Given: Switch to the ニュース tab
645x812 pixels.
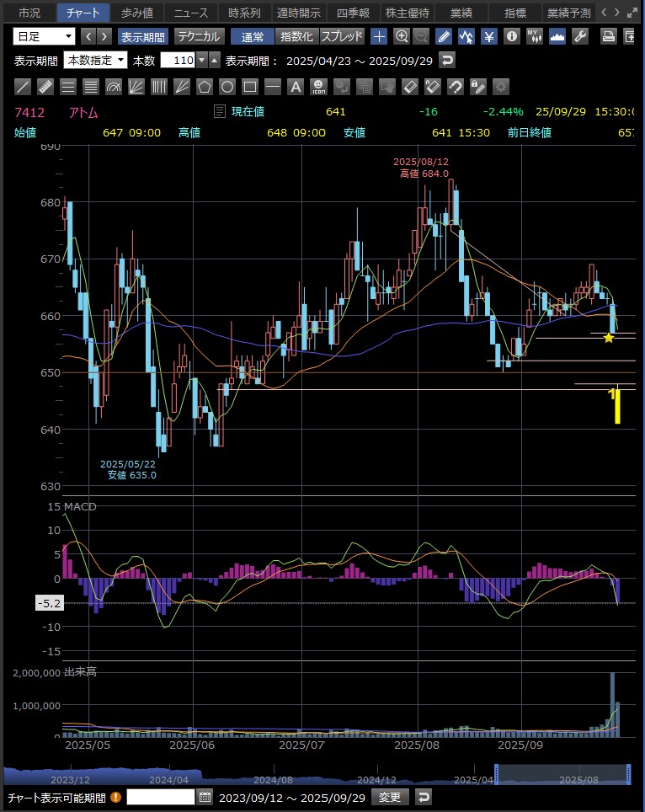Looking at the screenshot, I should tap(190, 13).
